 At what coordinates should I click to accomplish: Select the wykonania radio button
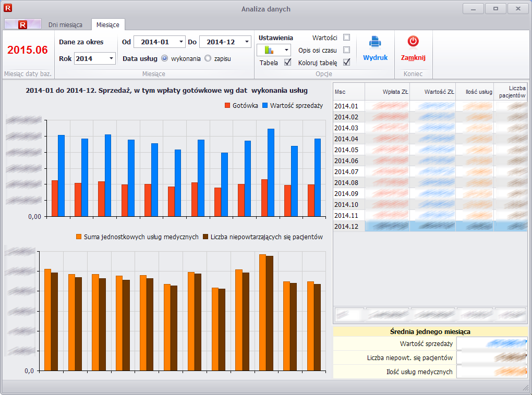pos(164,58)
